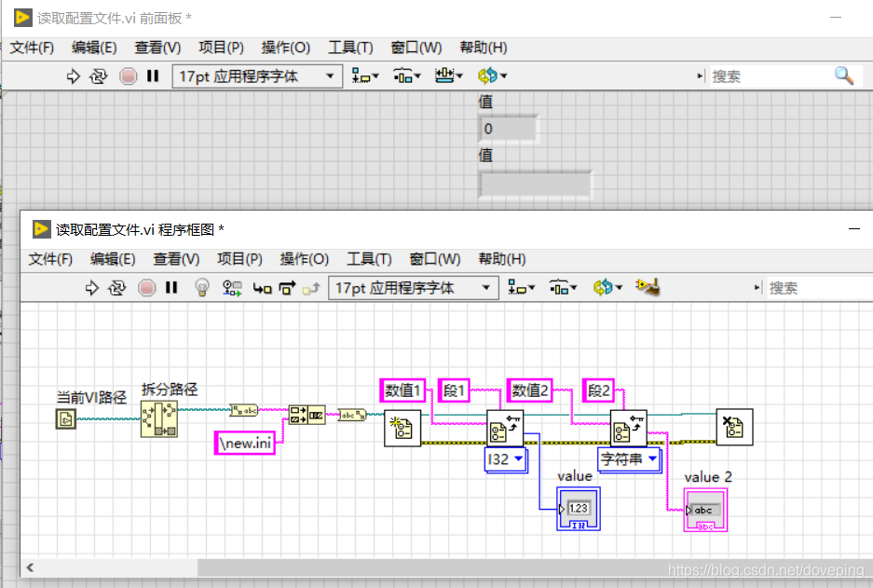Click Run Continuously in front panel toolbar
The image size is (873, 588).
99,76
